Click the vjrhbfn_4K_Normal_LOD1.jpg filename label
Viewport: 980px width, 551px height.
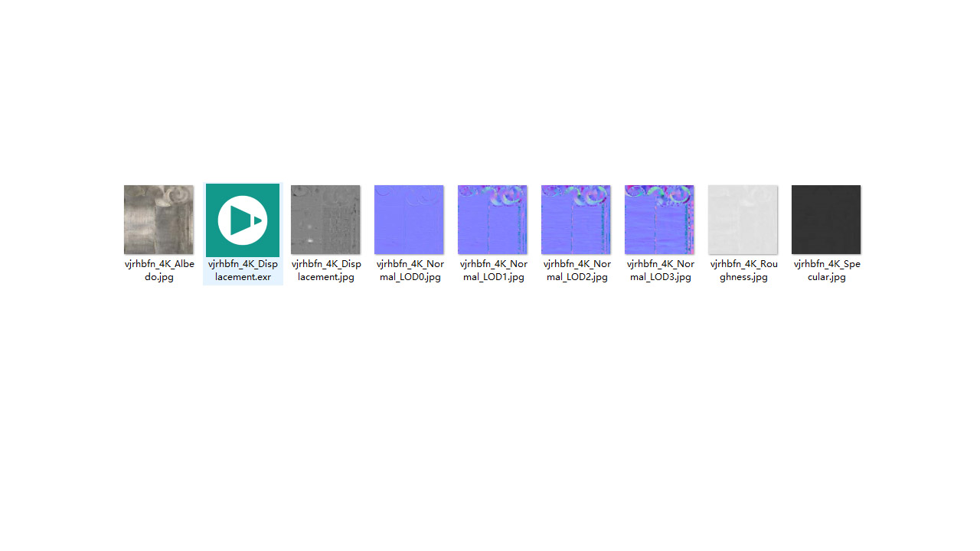point(493,270)
